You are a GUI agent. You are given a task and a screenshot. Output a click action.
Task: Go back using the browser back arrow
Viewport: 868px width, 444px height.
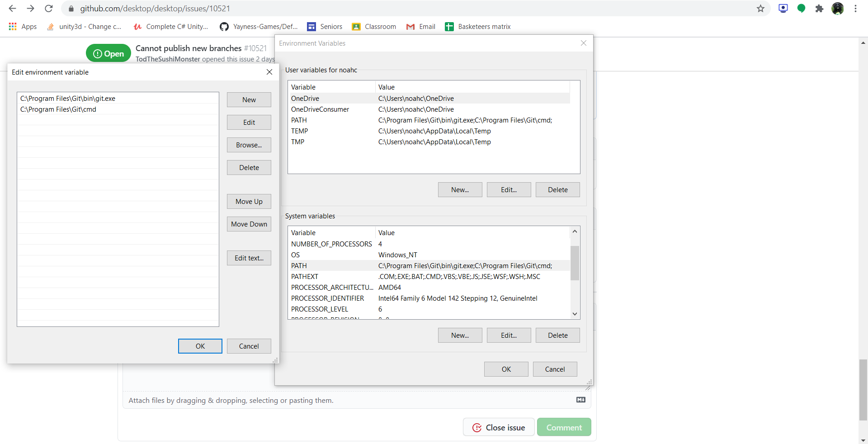click(x=12, y=8)
